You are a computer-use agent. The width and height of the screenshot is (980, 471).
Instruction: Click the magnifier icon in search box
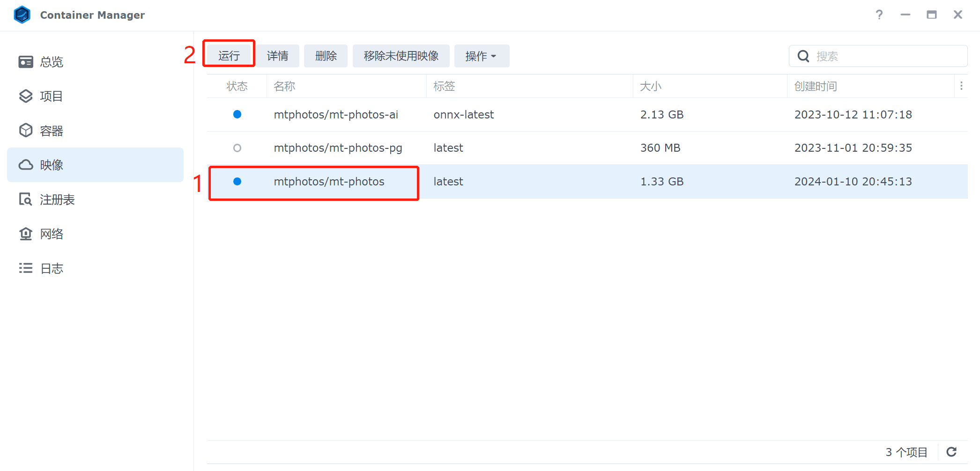click(x=803, y=56)
